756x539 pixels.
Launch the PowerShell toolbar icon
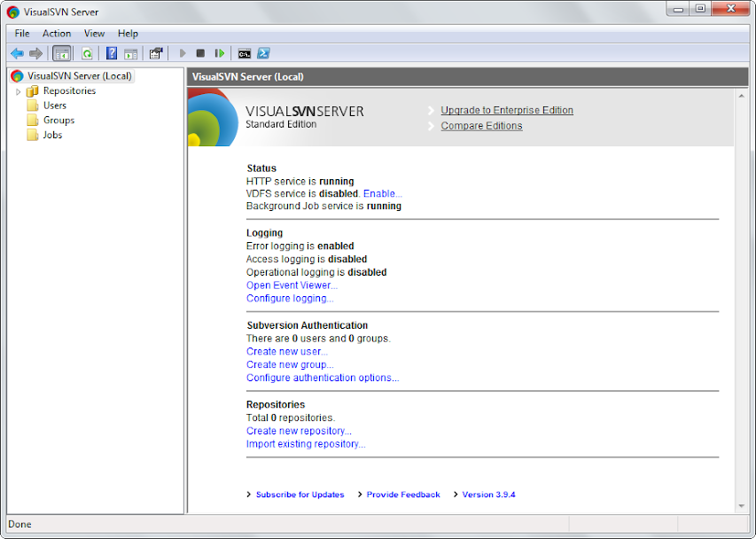(x=263, y=54)
